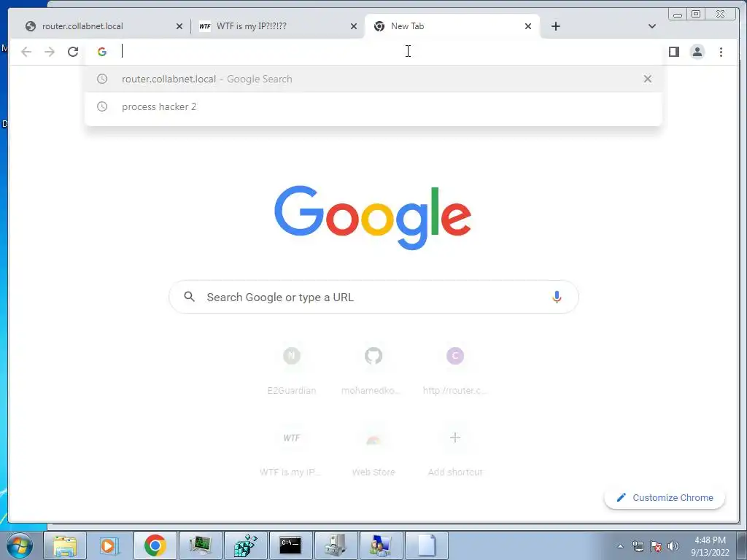
Task: Click the Add shortcut tile
Action: coord(455,451)
